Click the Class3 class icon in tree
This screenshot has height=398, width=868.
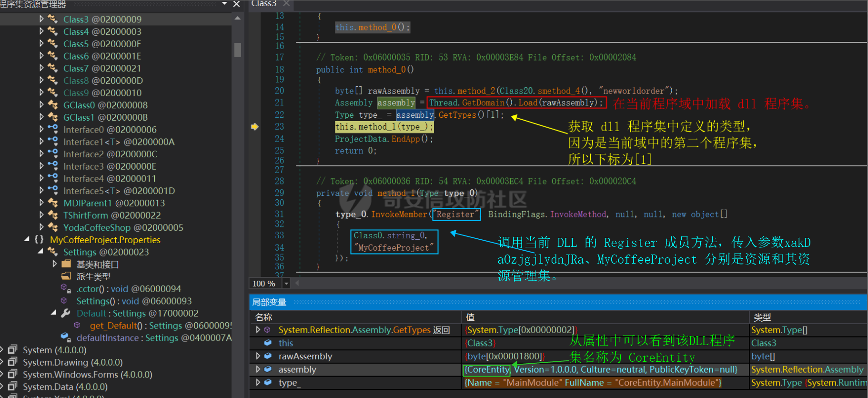pos(53,19)
